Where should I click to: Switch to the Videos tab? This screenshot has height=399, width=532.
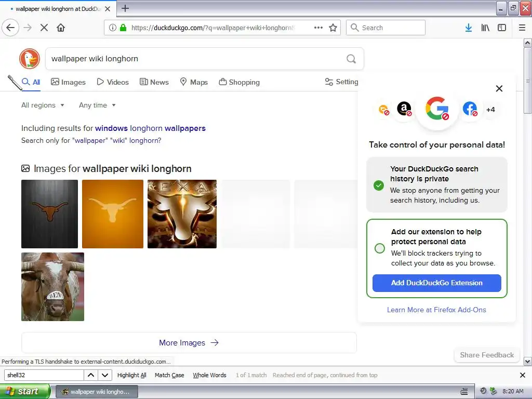click(x=113, y=82)
